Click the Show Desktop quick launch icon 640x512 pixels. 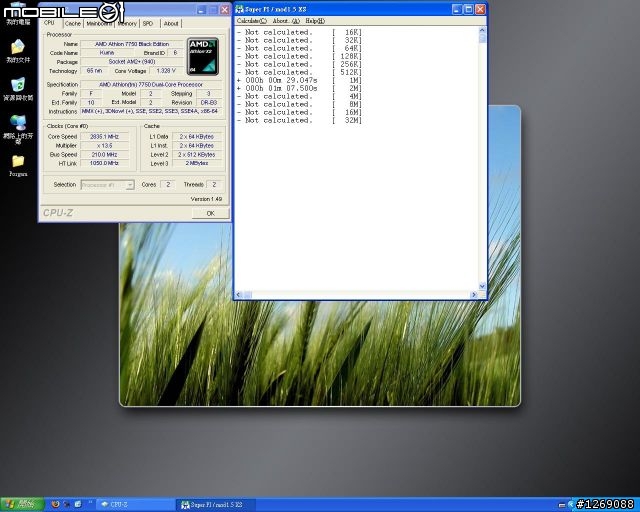click(78, 504)
